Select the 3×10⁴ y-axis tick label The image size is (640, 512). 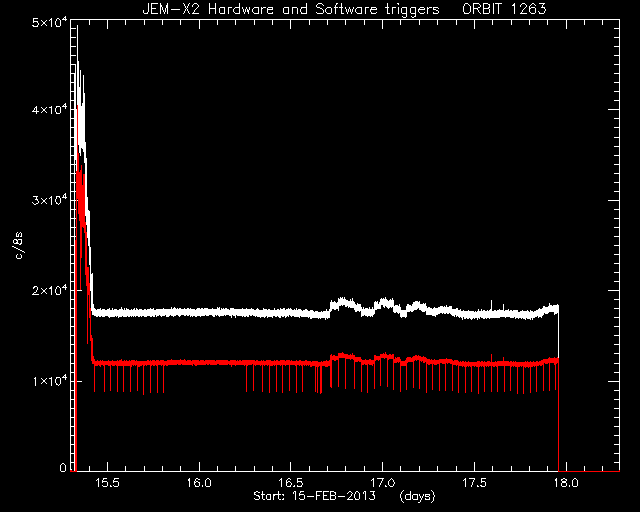[x=49, y=200]
